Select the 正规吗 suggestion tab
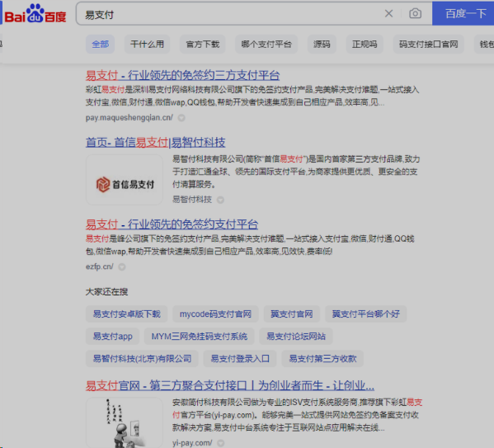This screenshot has height=448, width=494. [365, 44]
